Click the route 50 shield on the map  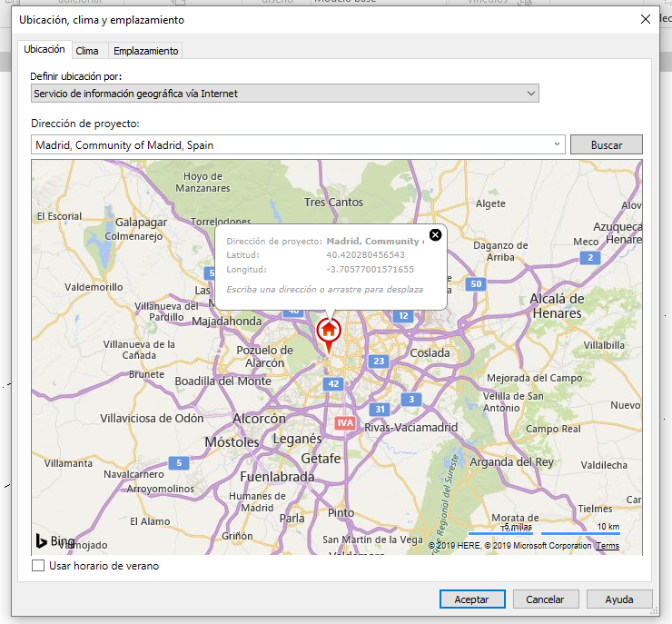[476, 283]
